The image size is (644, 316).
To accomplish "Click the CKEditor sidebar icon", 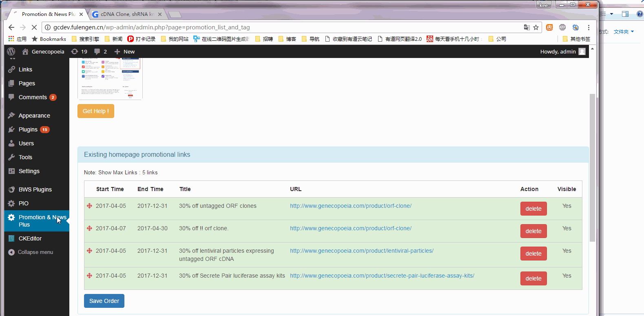I will [x=11, y=238].
